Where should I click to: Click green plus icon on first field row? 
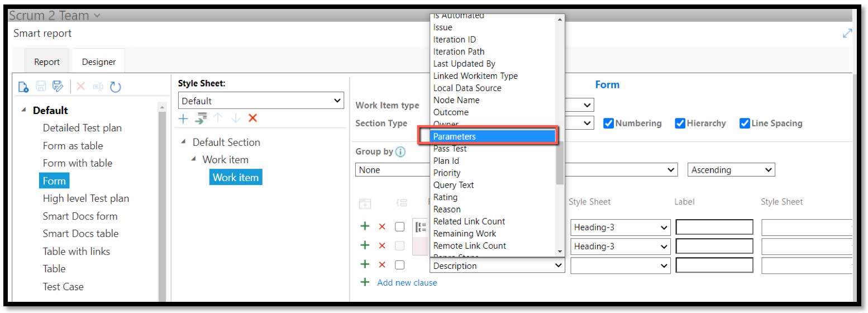(x=365, y=226)
